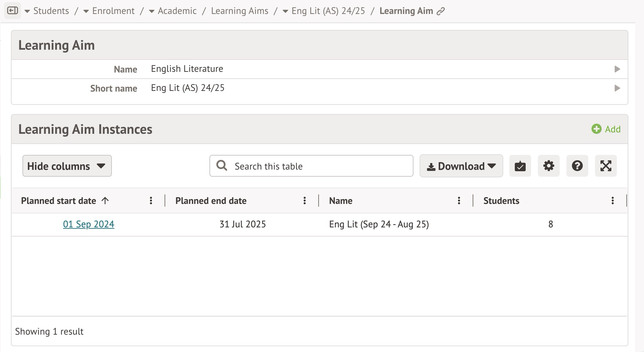Click the help question mark icon
The image size is (644, 352).
[577, 166]
